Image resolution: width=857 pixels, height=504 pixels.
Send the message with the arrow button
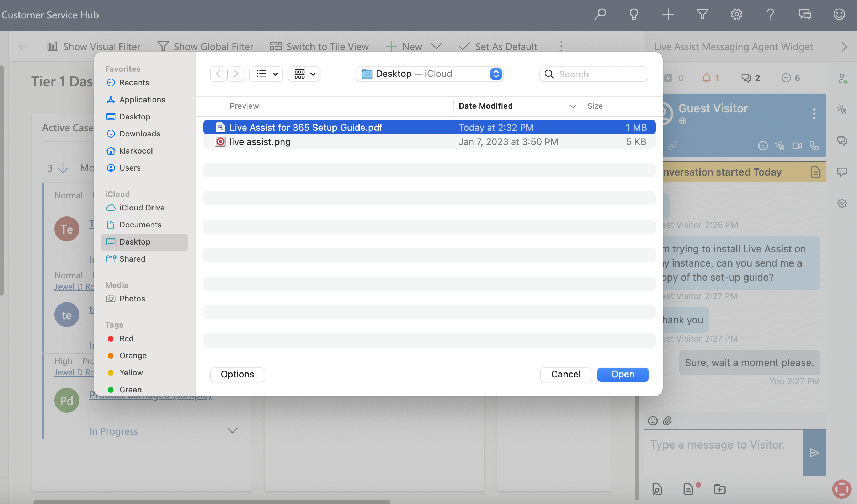click(x=814, y=452)
